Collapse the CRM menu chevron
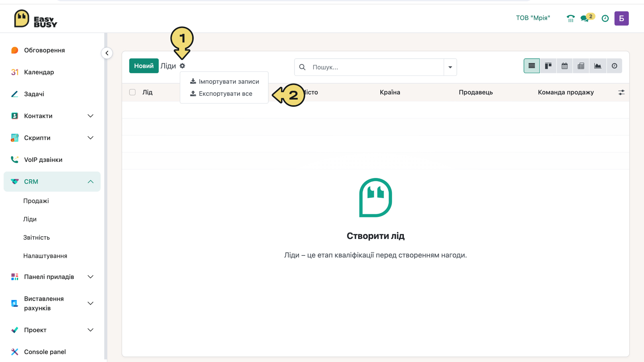Viewport: 644px width, 362px height. 91,182
